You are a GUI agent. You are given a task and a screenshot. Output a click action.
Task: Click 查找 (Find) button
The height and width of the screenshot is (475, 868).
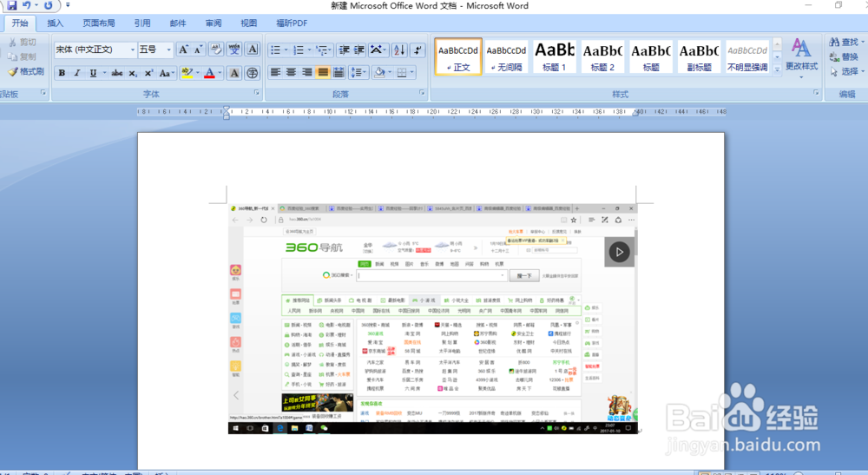coord(845,42)
